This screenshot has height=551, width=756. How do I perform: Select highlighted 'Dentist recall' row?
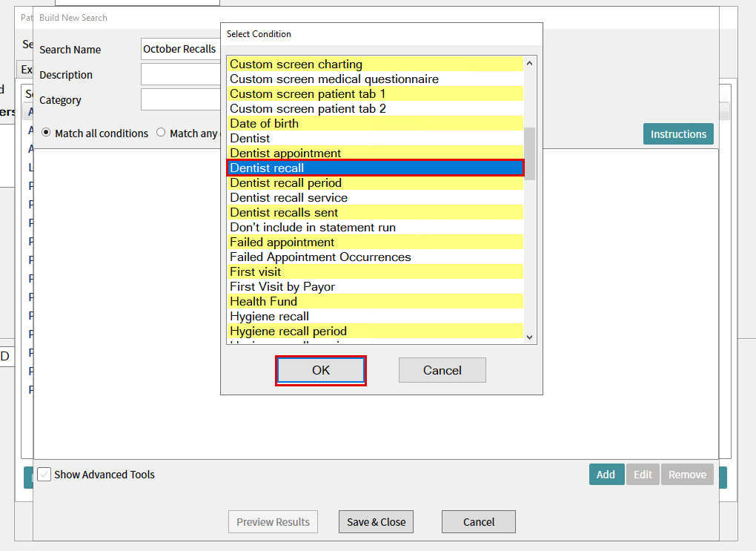point(375,168)
